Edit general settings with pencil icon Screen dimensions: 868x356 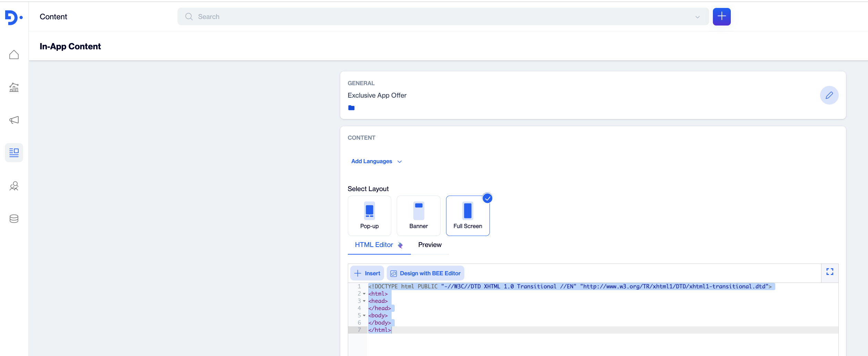[829, 95]
